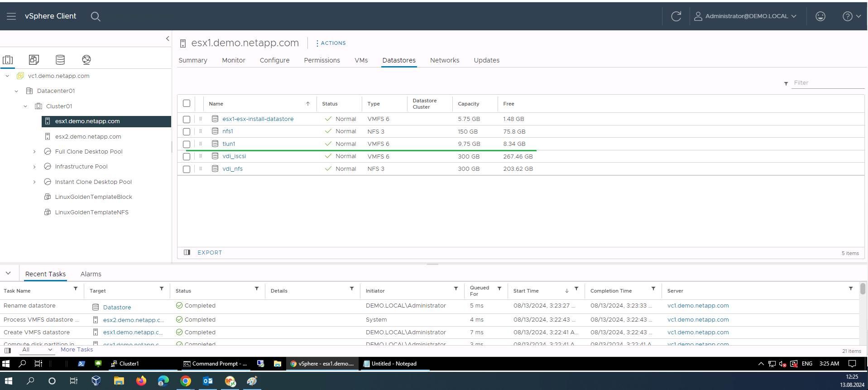The width and height of the screenshot is (868, 390).
Task: Switch to VMs and Templates inventory view
Action: (x=34, y=60)
